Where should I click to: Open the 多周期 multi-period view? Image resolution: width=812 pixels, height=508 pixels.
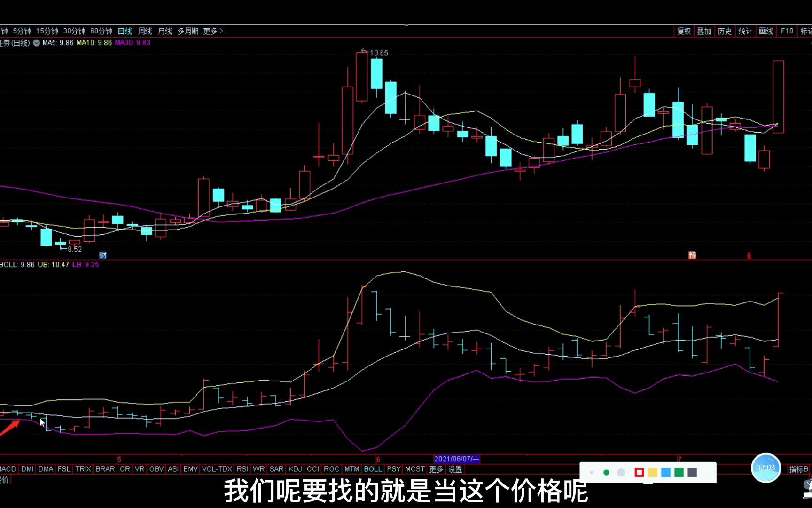tap(188, 31)
